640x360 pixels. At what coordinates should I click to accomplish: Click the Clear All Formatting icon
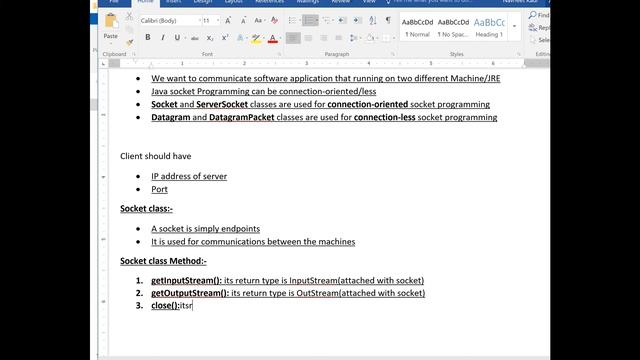coord(274,20)
